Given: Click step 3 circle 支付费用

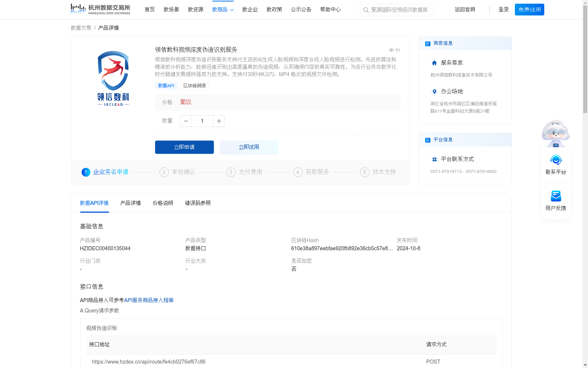Looking at the screenshot, I should pyautogui.click(x=231, y=172).
